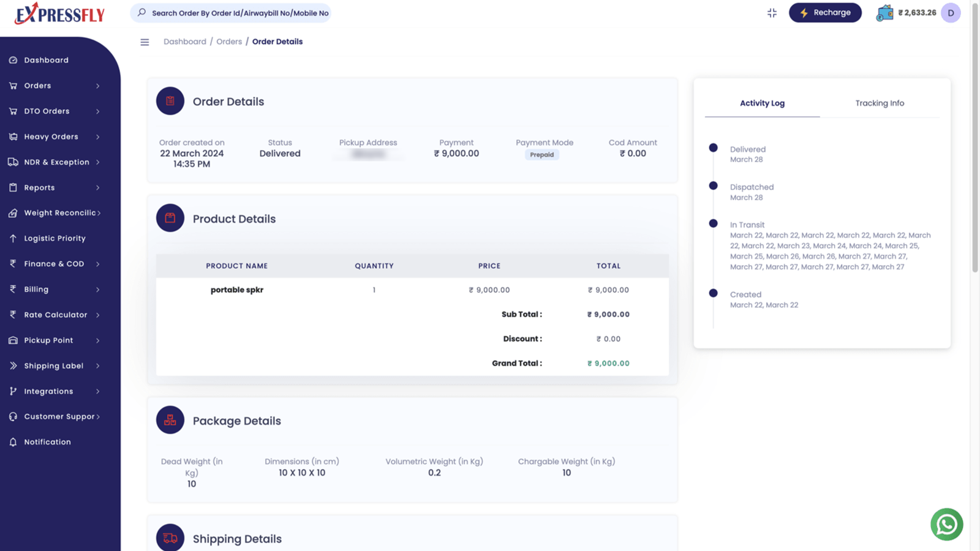Screen dimensions: 980x551
Task: Expand the Finance & COD section
Action: pyautogui.click(x=54, y=263)
